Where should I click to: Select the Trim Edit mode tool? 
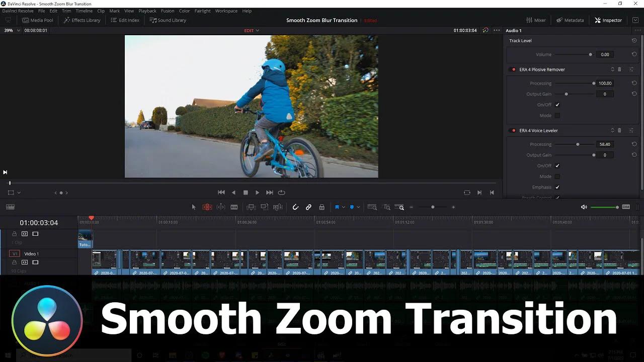pos(206,207)
